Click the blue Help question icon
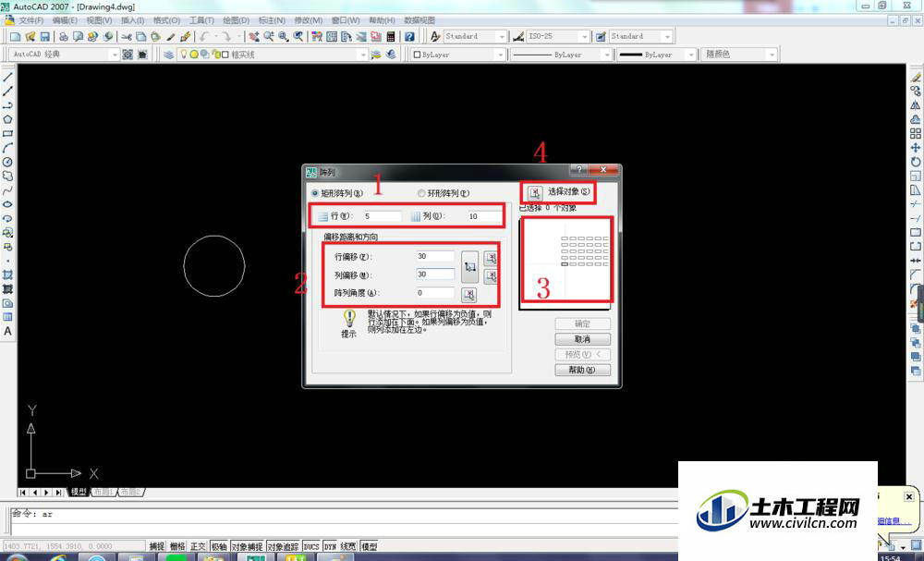This screenshot has height=561, width=924. (409, 37)
